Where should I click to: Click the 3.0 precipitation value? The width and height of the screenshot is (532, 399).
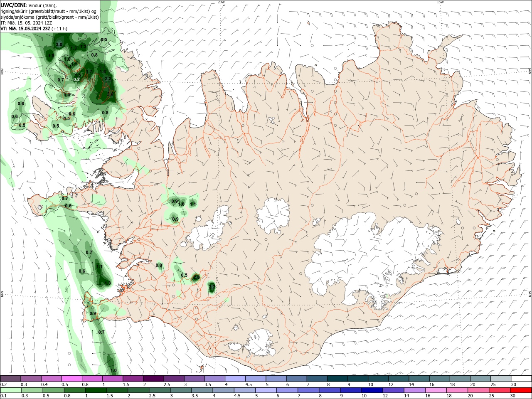click(x=59, y=44)
